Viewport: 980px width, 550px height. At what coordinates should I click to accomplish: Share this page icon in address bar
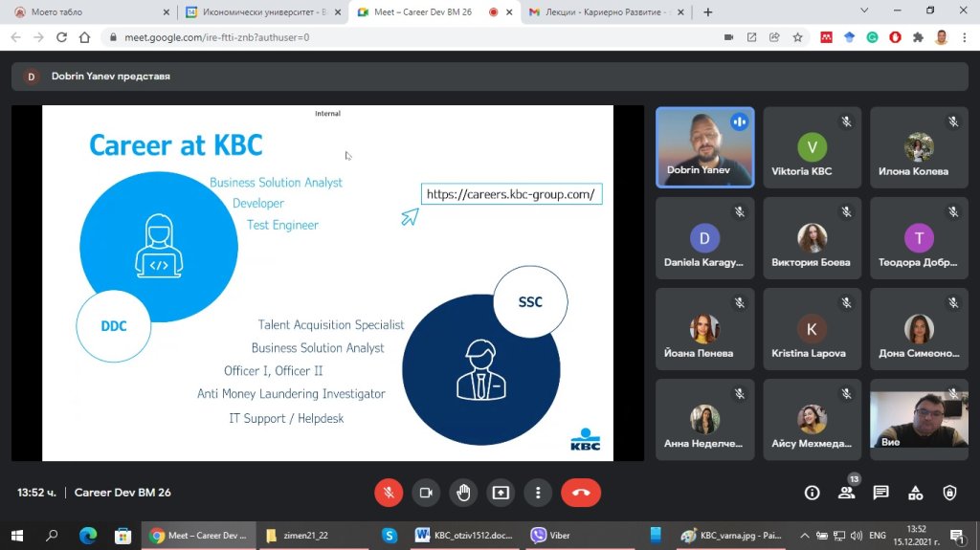pyautogui.click(x=774, y=37)
